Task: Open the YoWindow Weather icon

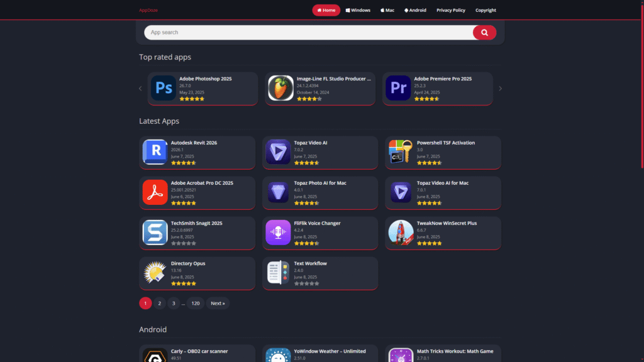Action: point(278,355)
